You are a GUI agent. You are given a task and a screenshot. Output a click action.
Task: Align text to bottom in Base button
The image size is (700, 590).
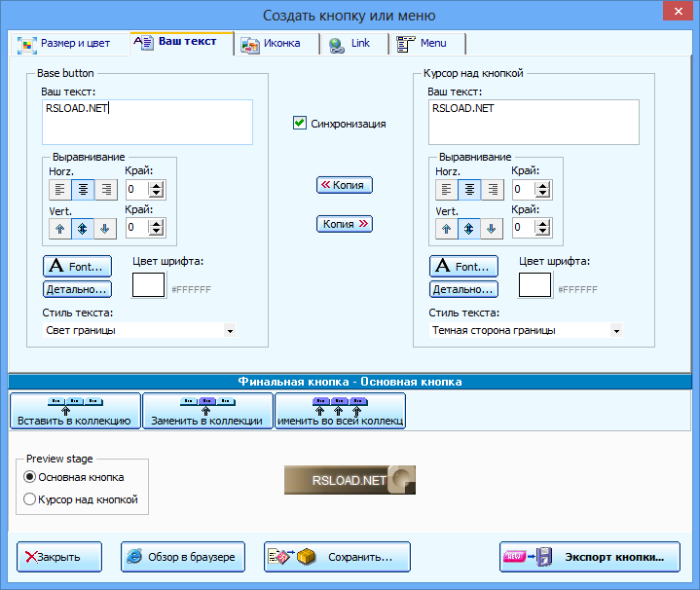pos(105,229)
